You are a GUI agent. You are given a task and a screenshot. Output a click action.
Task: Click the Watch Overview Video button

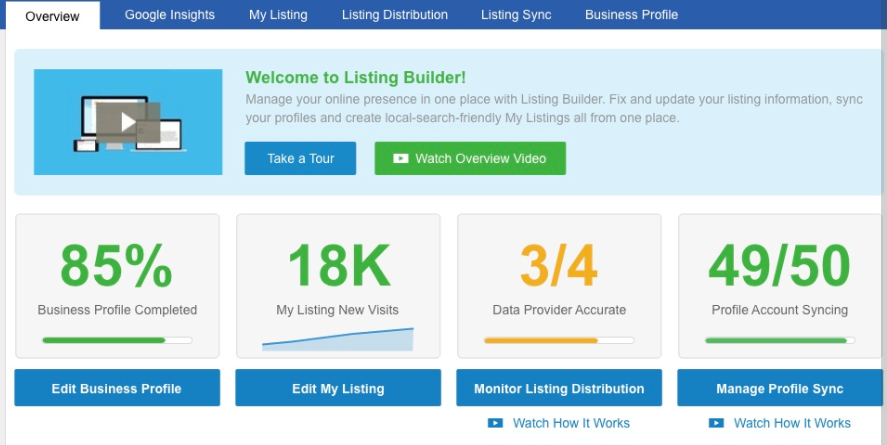[470, 158]
